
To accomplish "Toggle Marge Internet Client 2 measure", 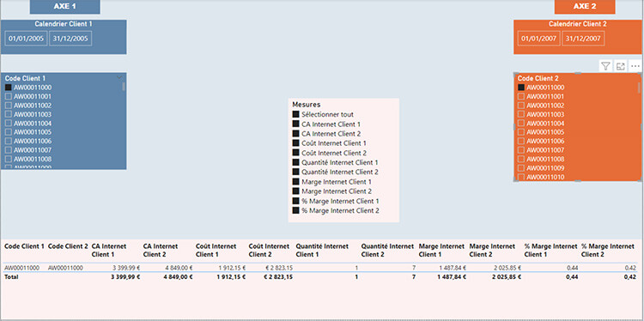I will coord(295,191).
